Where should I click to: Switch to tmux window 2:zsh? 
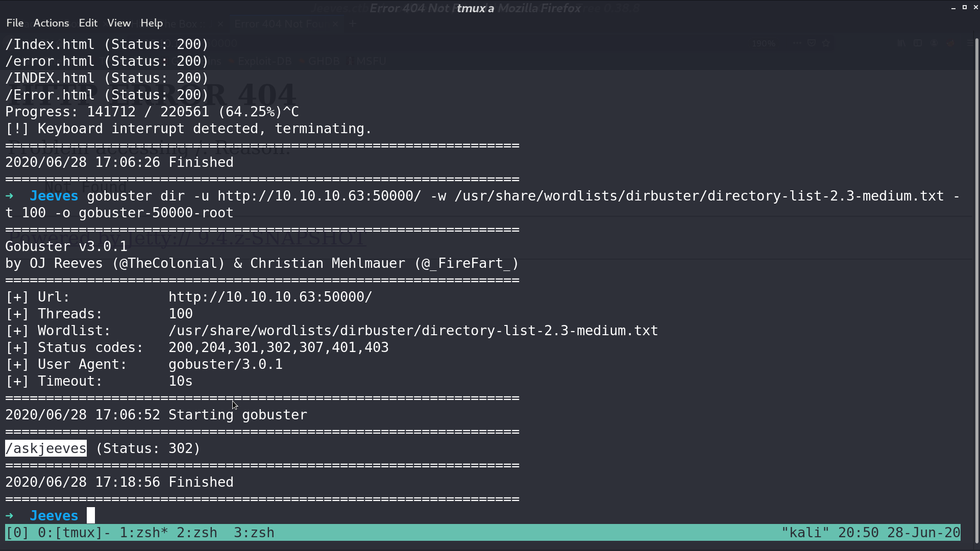point(197,533)
